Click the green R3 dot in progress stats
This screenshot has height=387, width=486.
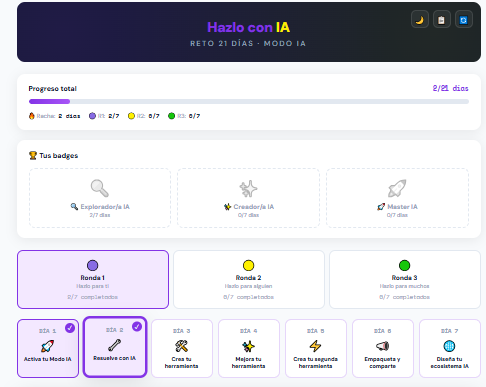click(x=171, y=116)
